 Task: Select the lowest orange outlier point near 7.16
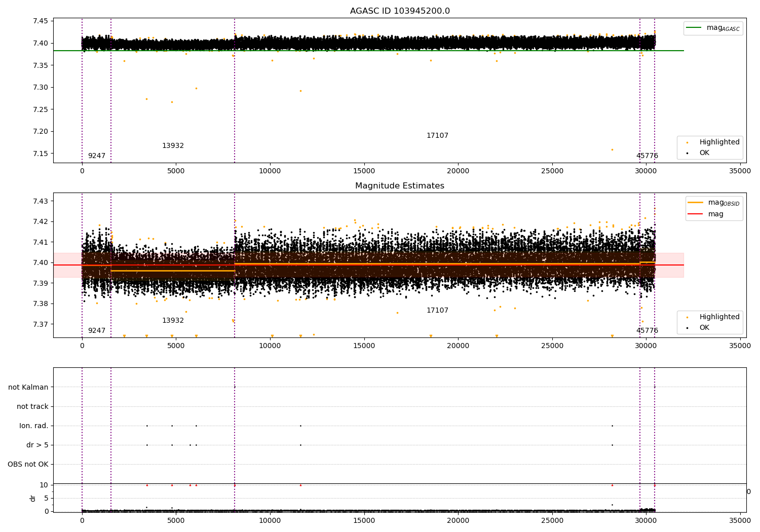pos(612,149)
